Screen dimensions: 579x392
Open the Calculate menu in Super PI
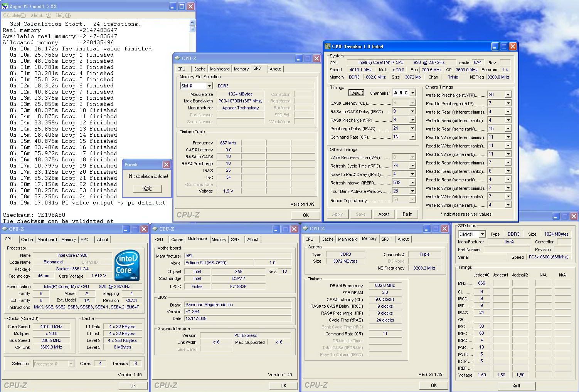[14, 15]
